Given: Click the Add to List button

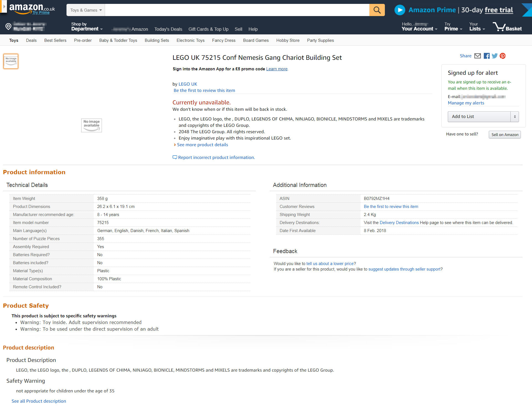Looking at the screenshot, I should 479,117.
